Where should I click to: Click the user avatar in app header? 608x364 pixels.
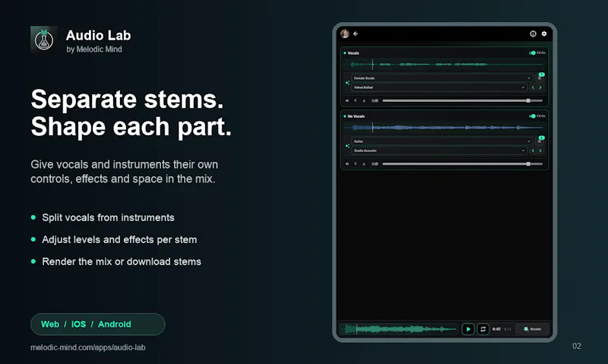345,33
